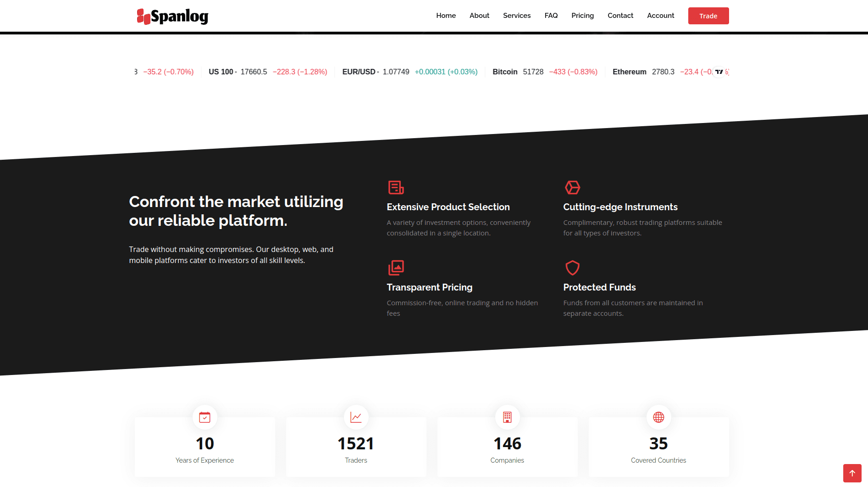
Task: Click the TradingView icon in the ticker
Action: pos(719,72)
